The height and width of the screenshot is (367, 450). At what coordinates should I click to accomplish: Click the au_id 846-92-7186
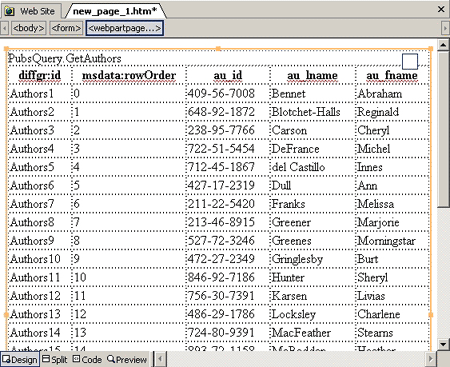pos(221,277)
